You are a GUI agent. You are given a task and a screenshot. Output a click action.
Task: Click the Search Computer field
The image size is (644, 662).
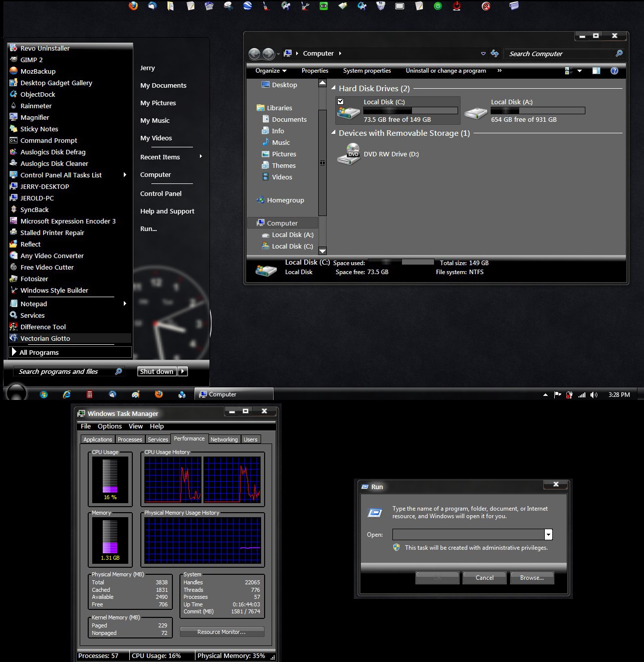tap(564, 54)
